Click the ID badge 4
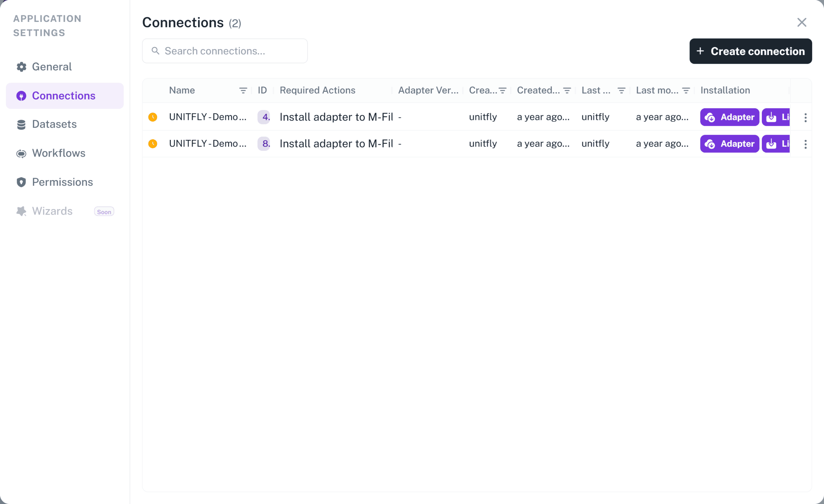This screenshot has height=504, width=824. click(264, 117)
